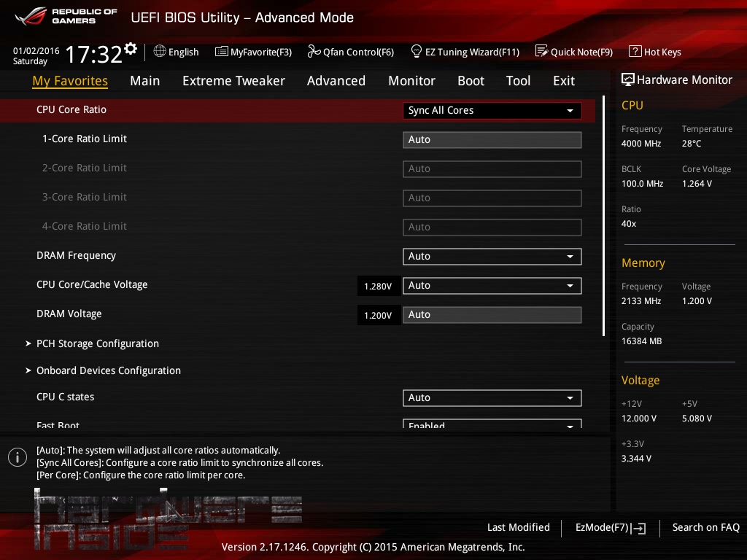747x560 pixels.
Task: Click the Qfan Control fan icon
Action: (314, 51)
